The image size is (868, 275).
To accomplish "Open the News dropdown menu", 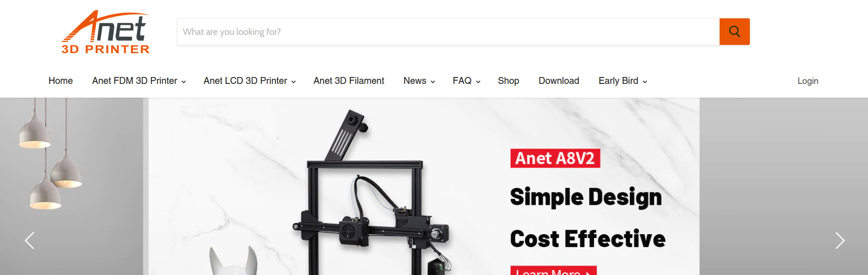I will click(x=419, y=81).
